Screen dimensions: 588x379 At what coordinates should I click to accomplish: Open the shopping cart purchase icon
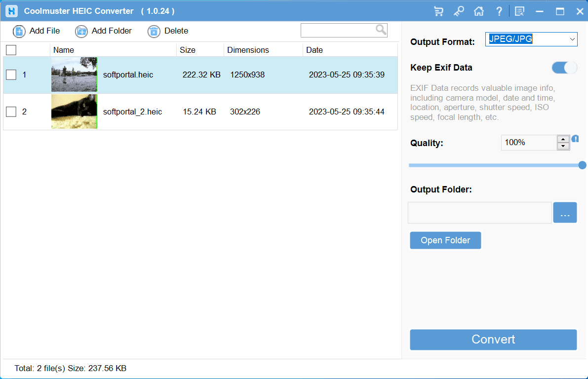(x=438, y=11)
